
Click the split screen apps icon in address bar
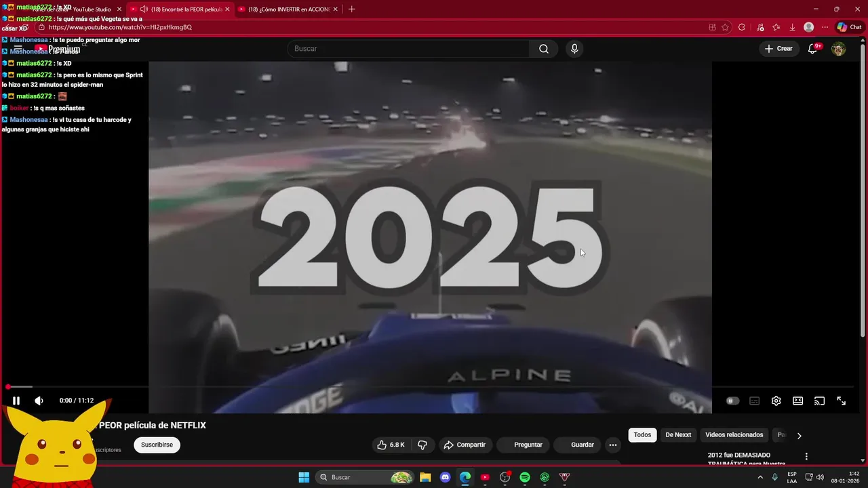[x=712, y=27]
